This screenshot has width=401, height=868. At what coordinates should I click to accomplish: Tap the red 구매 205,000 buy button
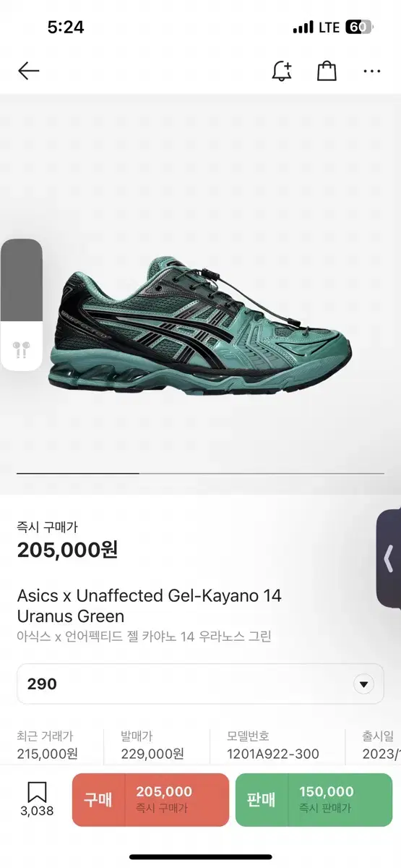tap(150, 799)
